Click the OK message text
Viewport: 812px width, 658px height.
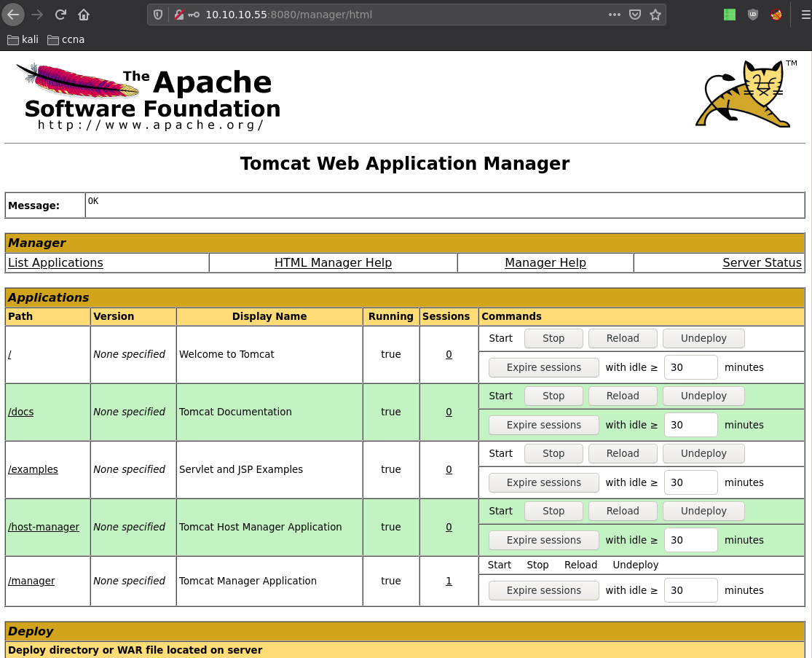tap(93, 201)
